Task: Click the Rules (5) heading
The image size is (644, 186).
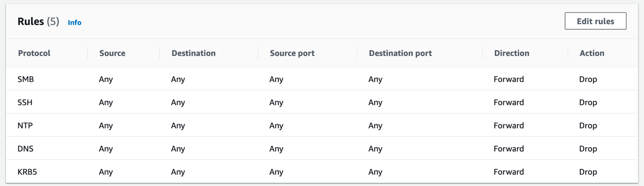Action: [x=38, y=22]
